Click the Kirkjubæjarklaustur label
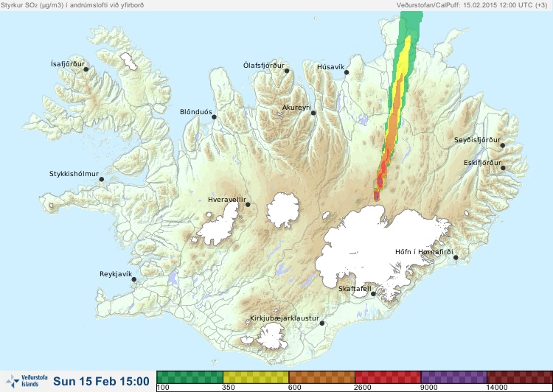The width and height of the screenshot is (553, 392). (285, 318)
